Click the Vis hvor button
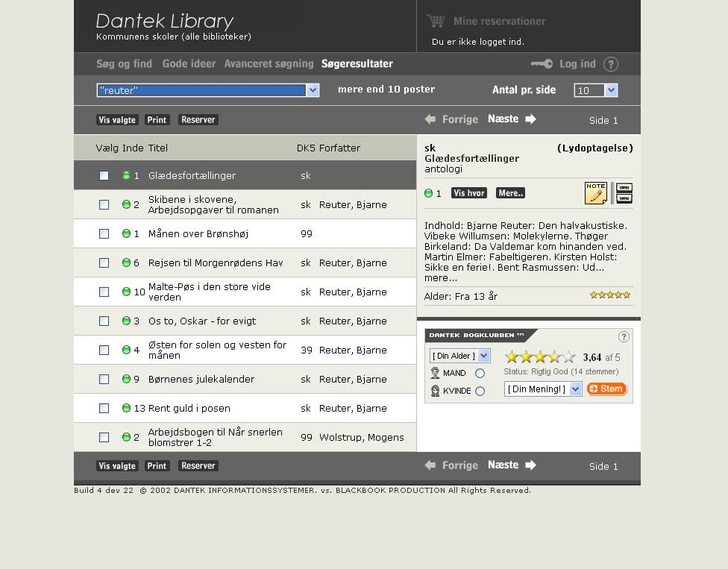The image size is (728, 569). tap(469, 193)
